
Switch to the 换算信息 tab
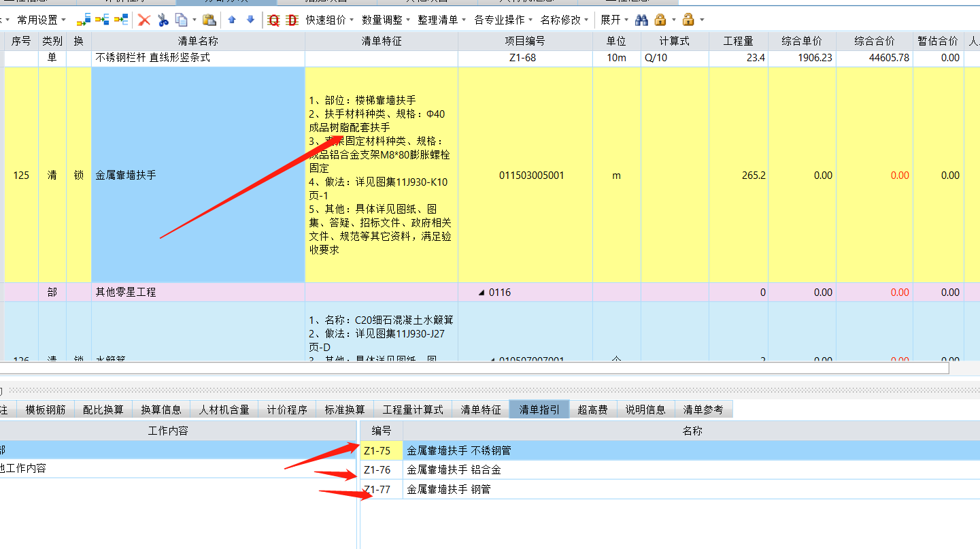(x=161, y=410)
